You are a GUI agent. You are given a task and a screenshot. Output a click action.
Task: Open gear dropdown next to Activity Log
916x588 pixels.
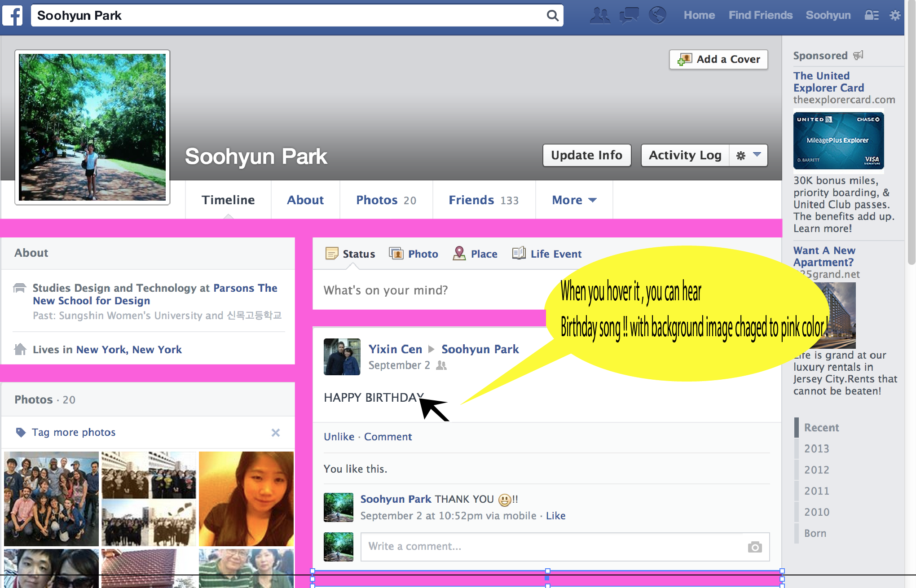pos(749,155)
